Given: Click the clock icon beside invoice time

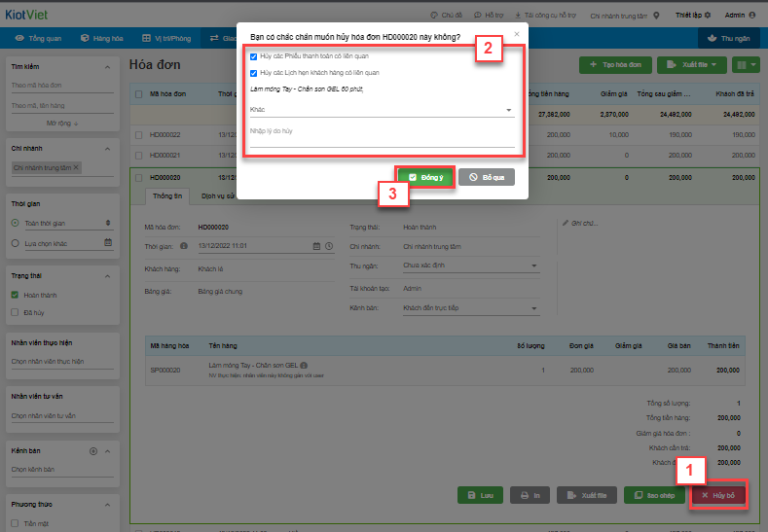Looking at the screenshot, I should tap(327, 245).
